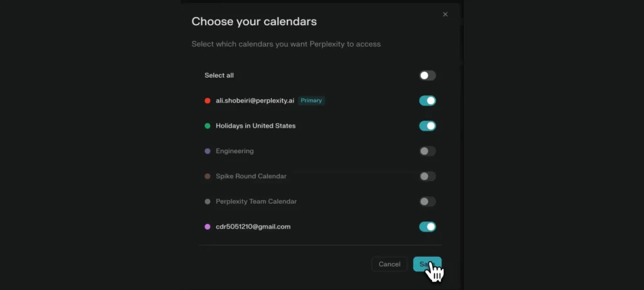Click the Primary badge label
This screenshot has height=290, width=644.
[x=311, y=101]
